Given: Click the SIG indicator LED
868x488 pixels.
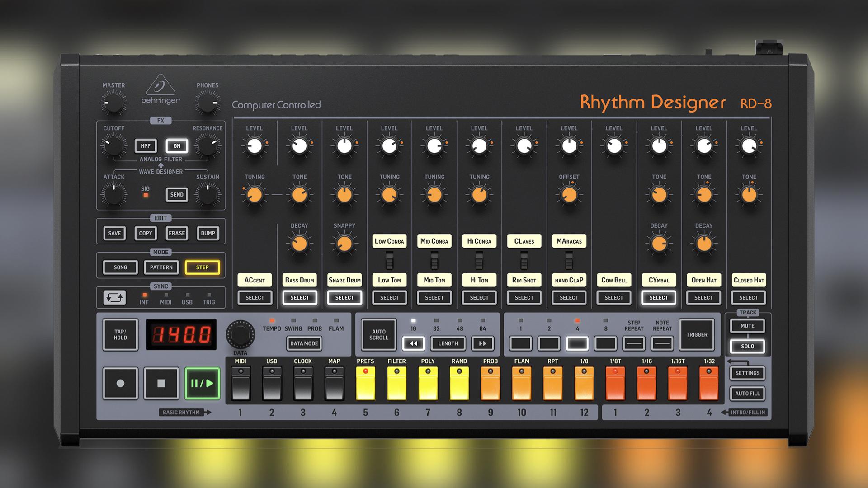Looking at the screenshot, I should tap(146, 195).
